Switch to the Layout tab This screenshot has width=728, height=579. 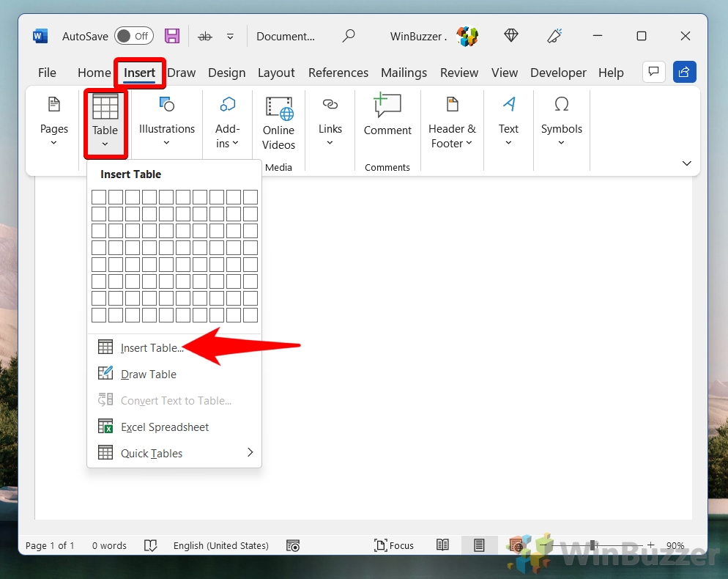click(x=276, y=73)
